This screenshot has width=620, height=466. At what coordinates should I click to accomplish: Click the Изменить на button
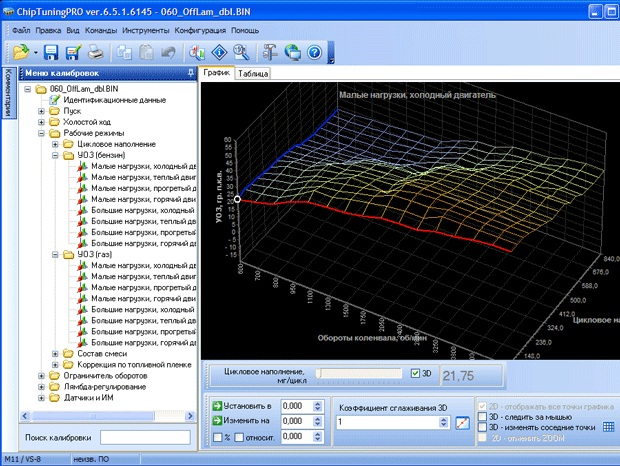point(241,421)
